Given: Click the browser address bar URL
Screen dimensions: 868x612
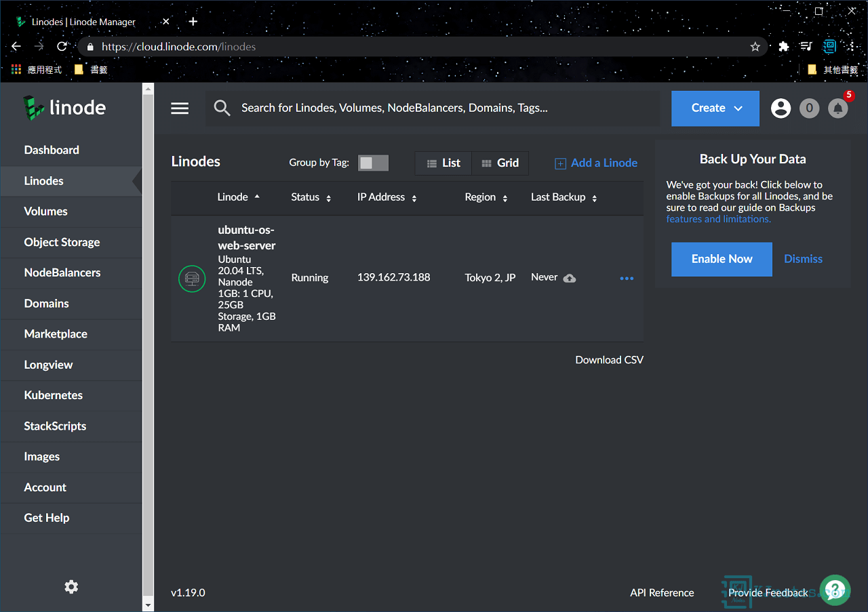Looking at the screenshot, I should point(178,47).
